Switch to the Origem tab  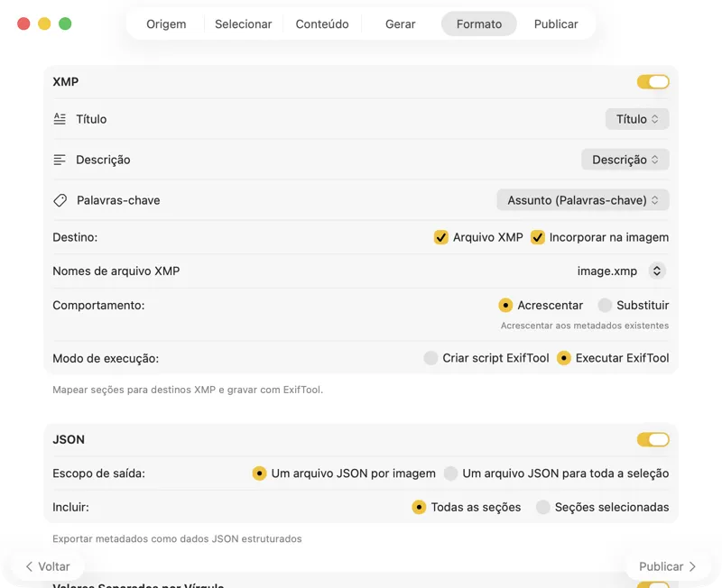(x=166, y=24)
